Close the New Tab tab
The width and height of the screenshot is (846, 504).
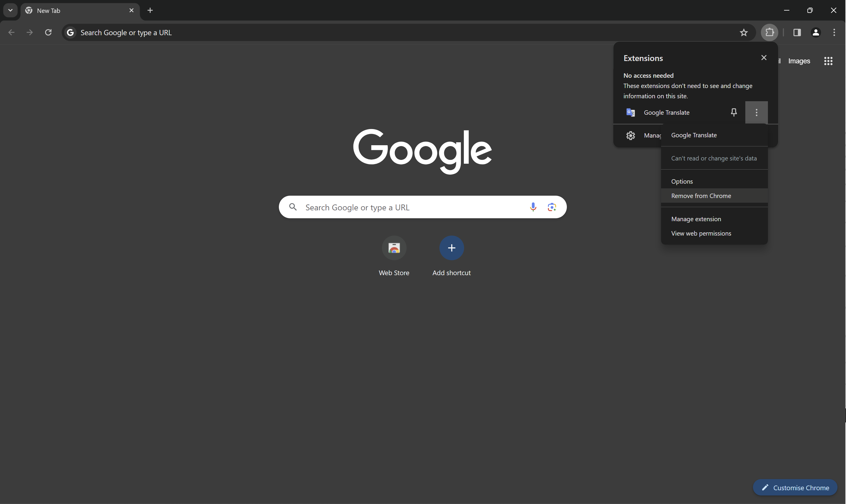click(x=132, y=11)
